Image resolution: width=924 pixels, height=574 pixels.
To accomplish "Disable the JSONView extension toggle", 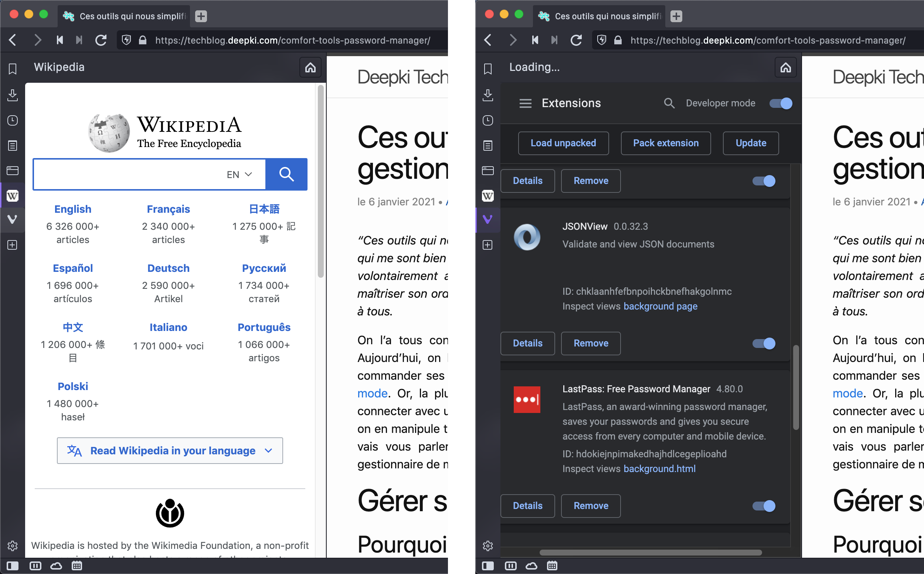I will (764, 343).
